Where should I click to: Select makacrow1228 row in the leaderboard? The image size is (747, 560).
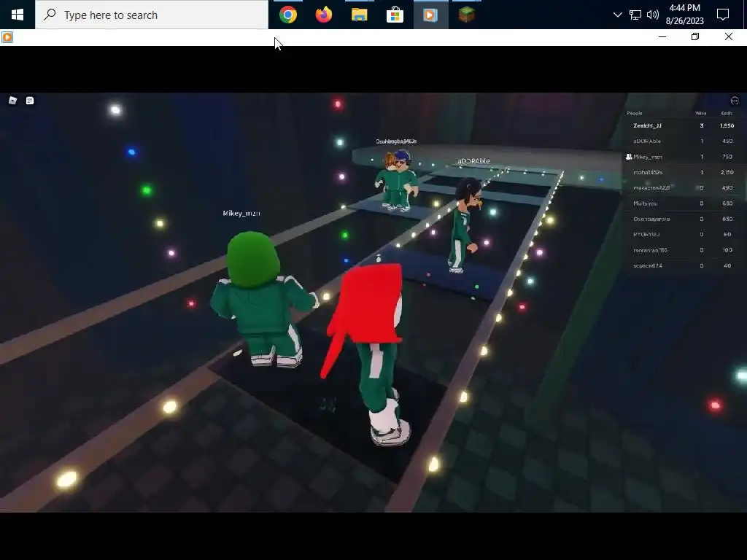[x=684, y=187]
